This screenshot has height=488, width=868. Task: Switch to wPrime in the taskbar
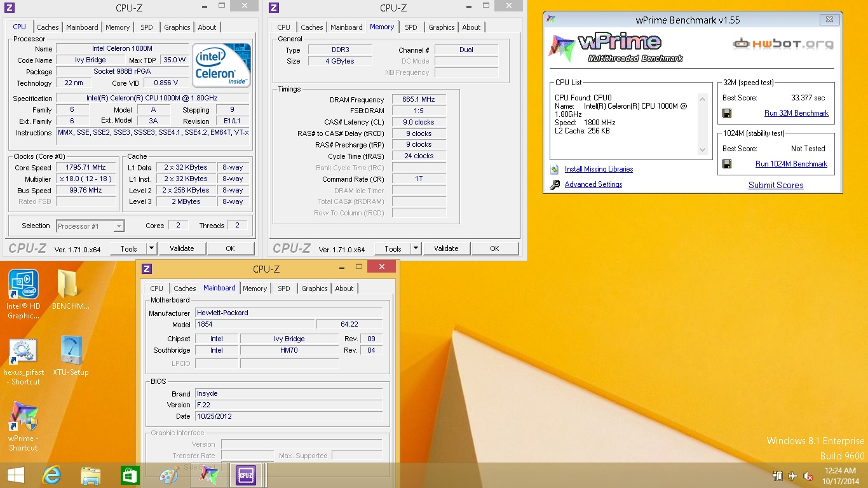(208, 475)
